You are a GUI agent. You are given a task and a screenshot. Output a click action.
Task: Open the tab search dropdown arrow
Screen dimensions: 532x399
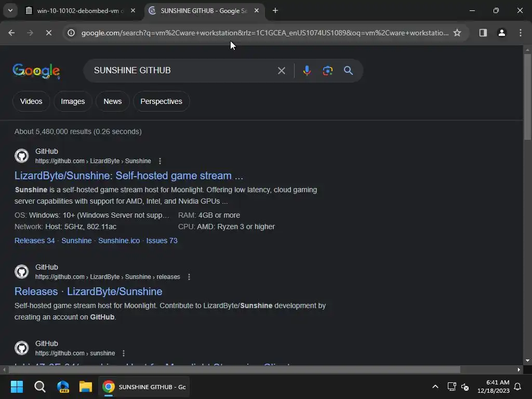10,10
